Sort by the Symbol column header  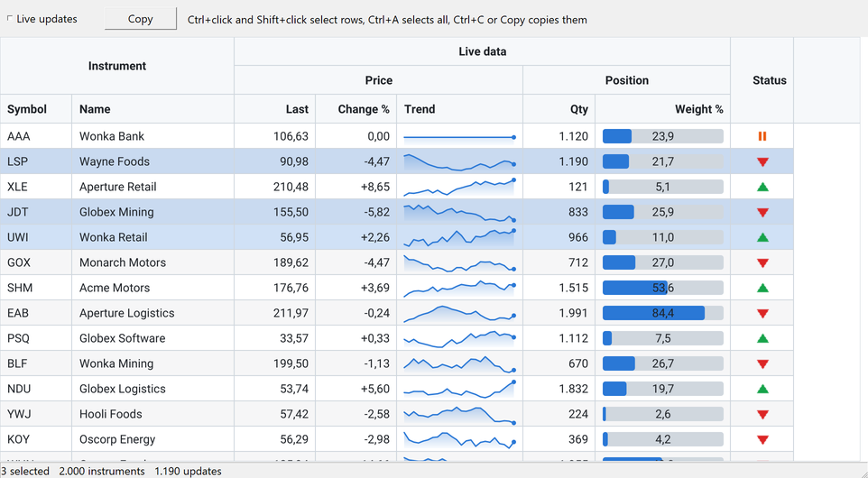[x=36, y=109]
